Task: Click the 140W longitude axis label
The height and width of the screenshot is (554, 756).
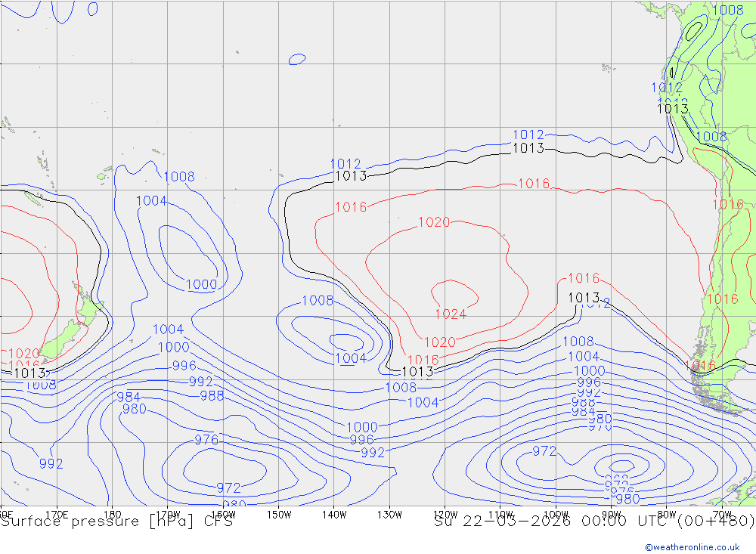Action: tap(333, 514)
